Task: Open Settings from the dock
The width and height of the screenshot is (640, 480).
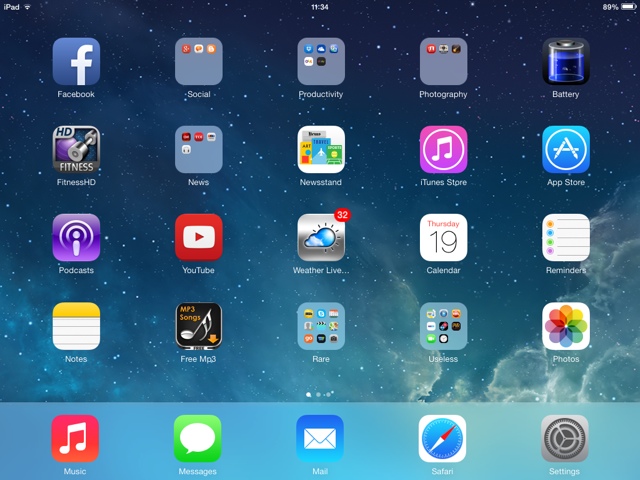Action: 565,439
